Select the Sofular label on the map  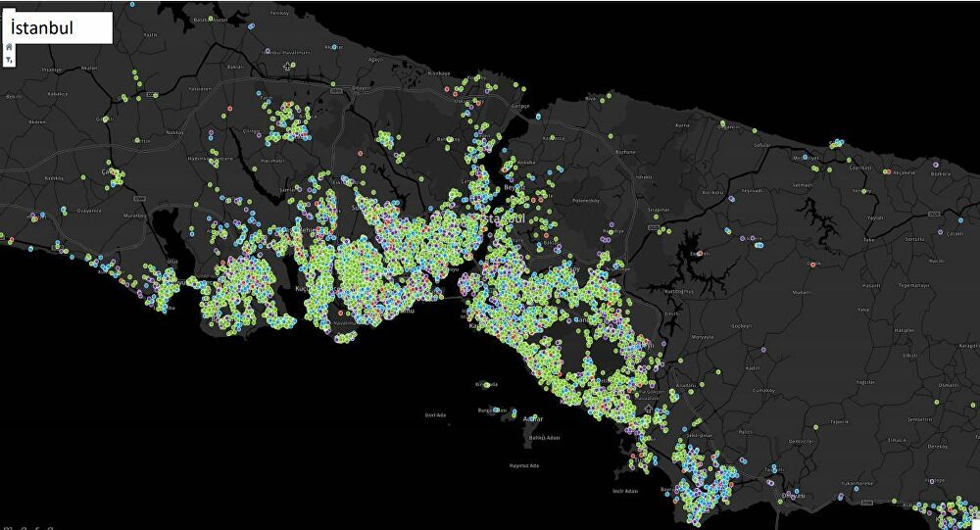click(761, 145)
